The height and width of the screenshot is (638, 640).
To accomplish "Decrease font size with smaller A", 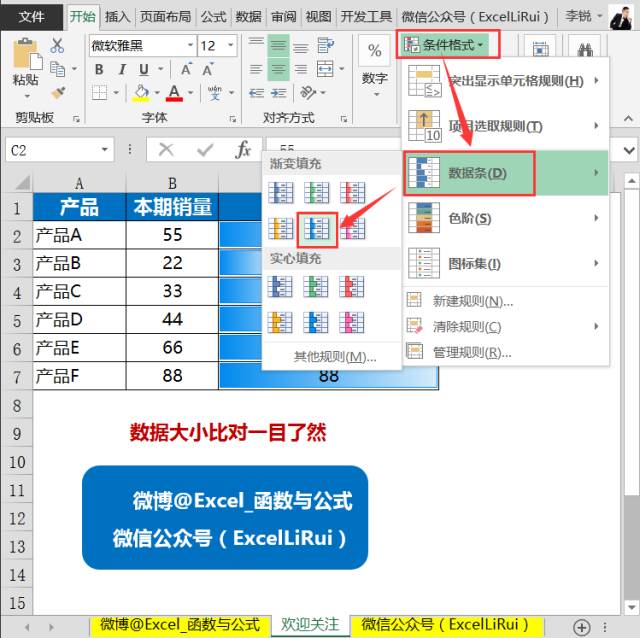I will point(208,69).
